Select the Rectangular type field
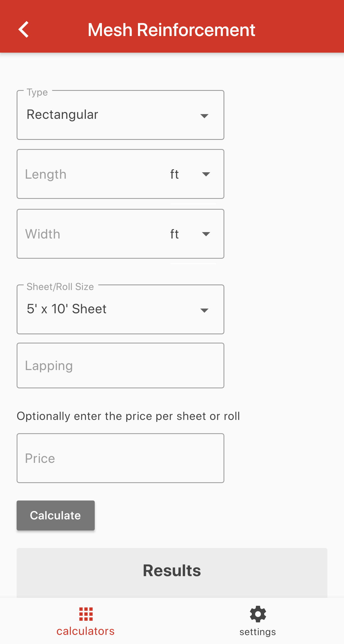The width and height of the screenshot is (344, 644). (120, 115)
